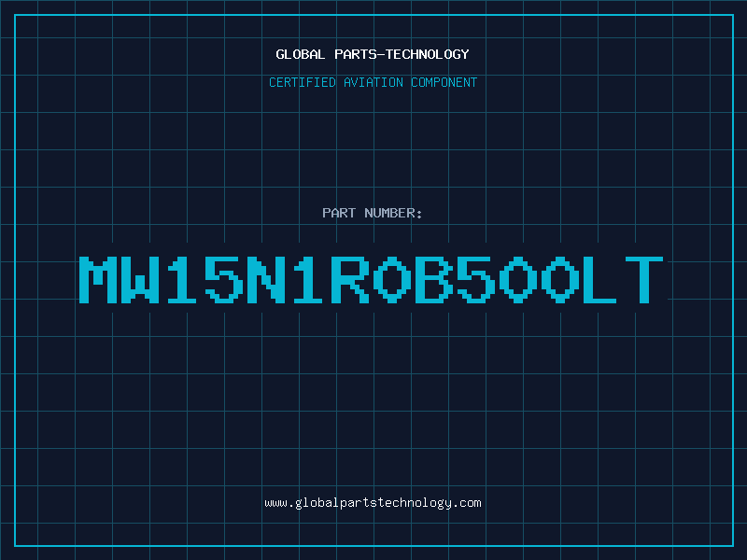Select the letter L in the part number

(x=600, y=280)
